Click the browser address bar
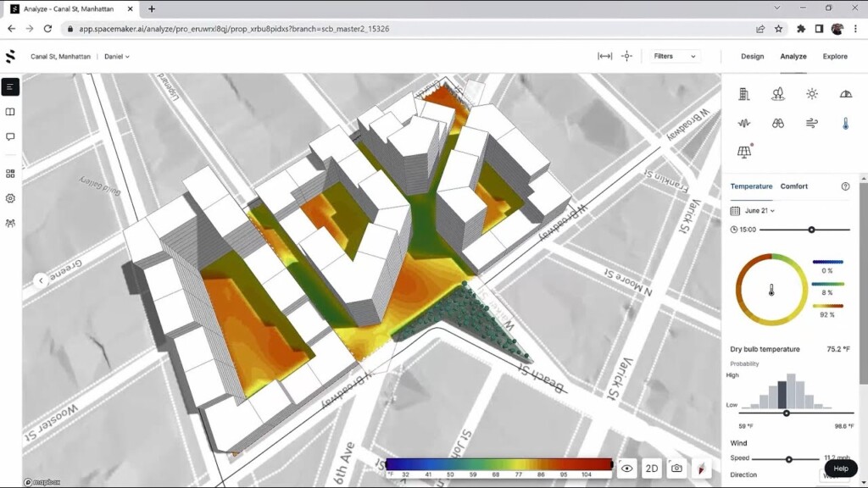The image size is (868, 488). (408, 29)
